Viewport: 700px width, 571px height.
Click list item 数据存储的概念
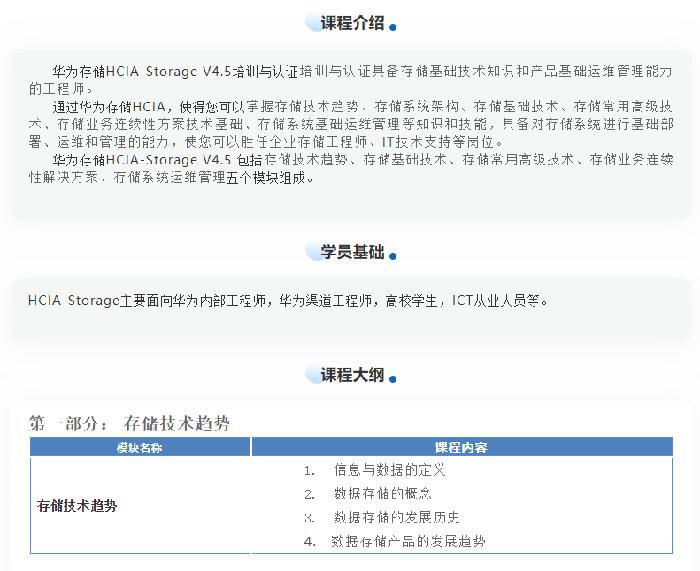(x=382, y=493)
